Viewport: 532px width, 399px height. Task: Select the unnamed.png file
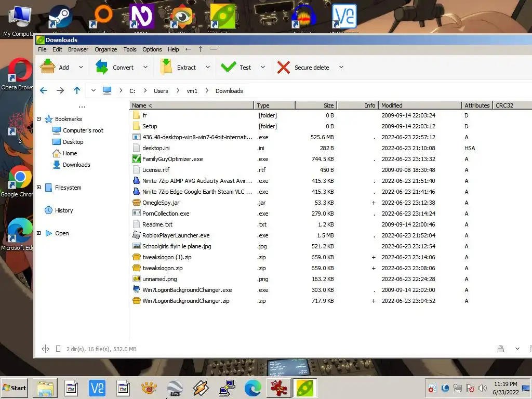pyautogui.click(x=159, y=279)
